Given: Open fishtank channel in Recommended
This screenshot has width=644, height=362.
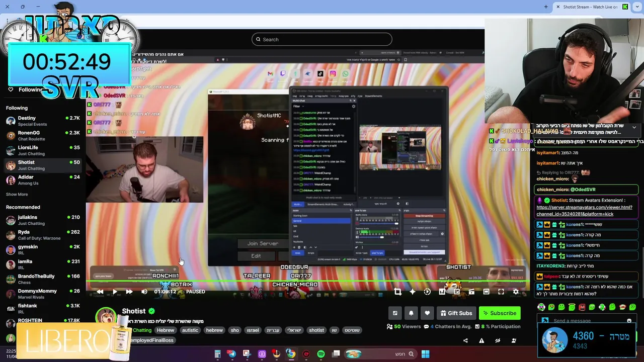Looking at the screenshot, I should point(43,308).
